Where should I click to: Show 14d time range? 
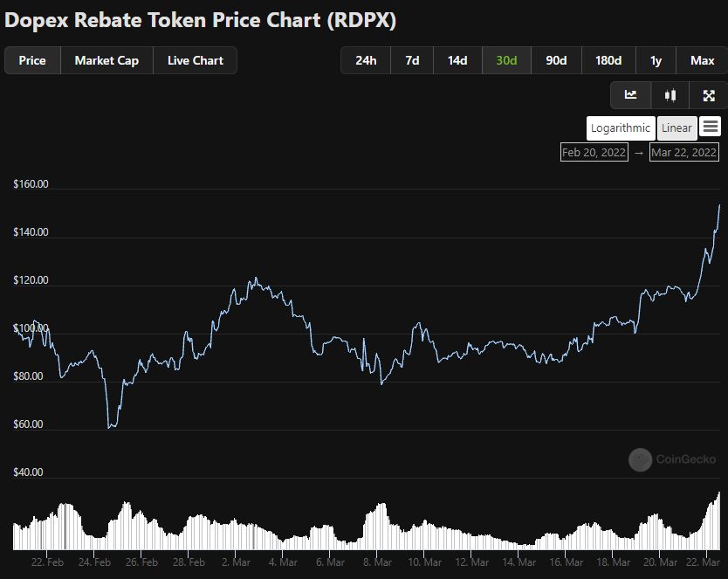[x=457, y=60]
